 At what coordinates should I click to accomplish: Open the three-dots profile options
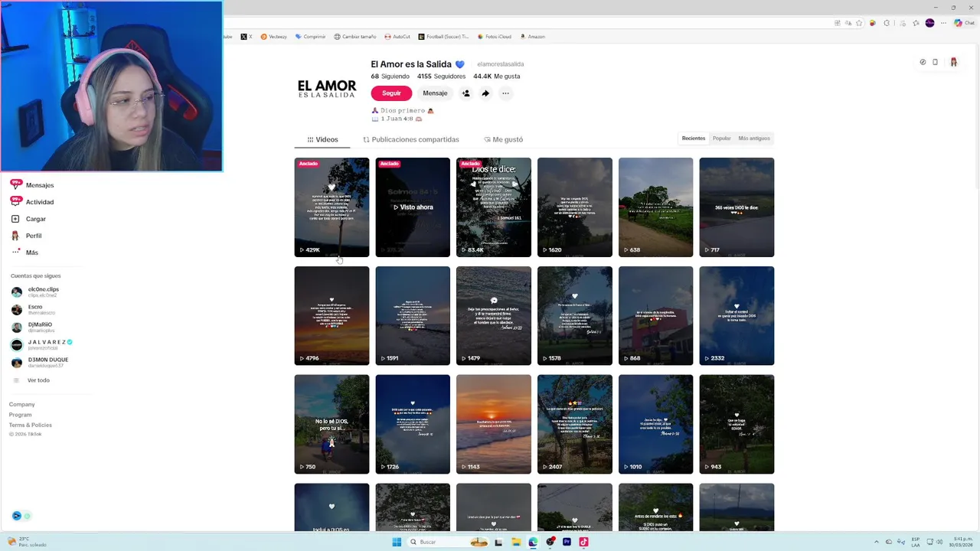[x=505, y=93]
